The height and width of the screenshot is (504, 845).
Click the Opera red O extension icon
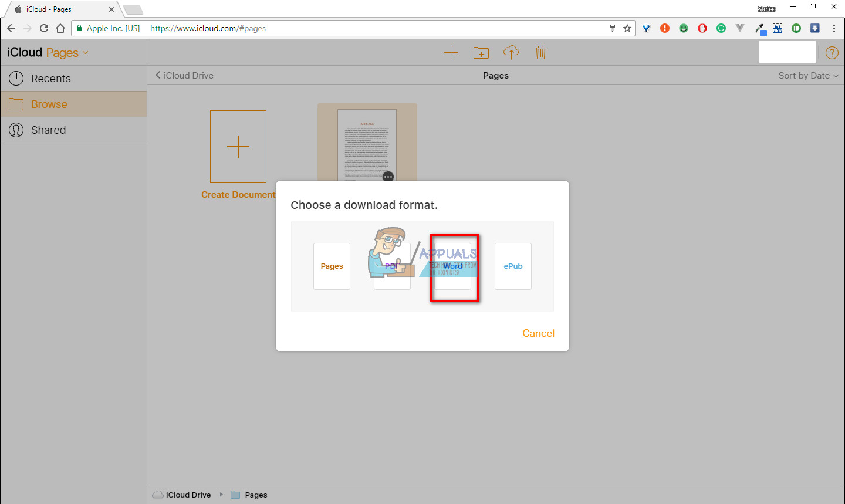coord(702,28)
